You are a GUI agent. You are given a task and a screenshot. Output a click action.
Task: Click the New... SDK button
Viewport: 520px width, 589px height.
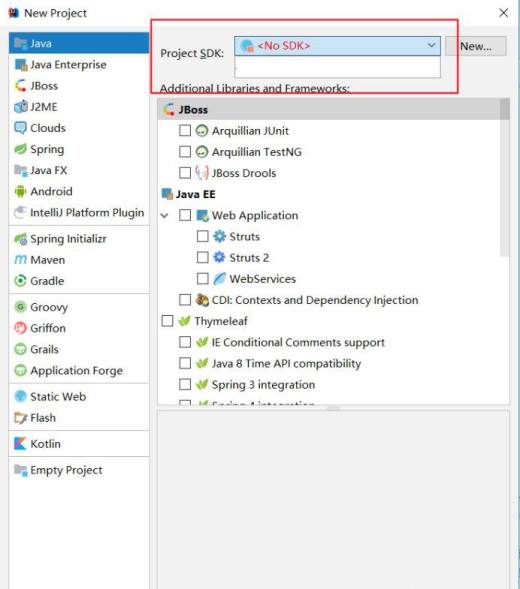[476, 46]
